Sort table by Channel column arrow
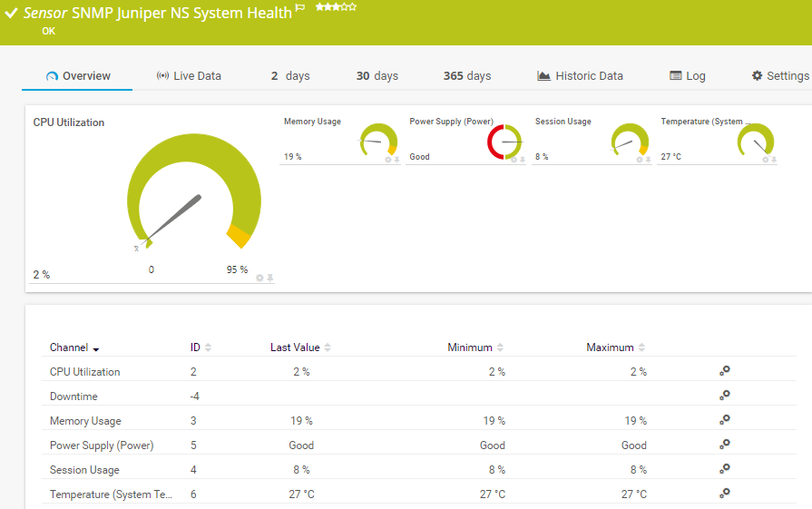This screenshot has width=812, height=509. [x=96, y=348]
